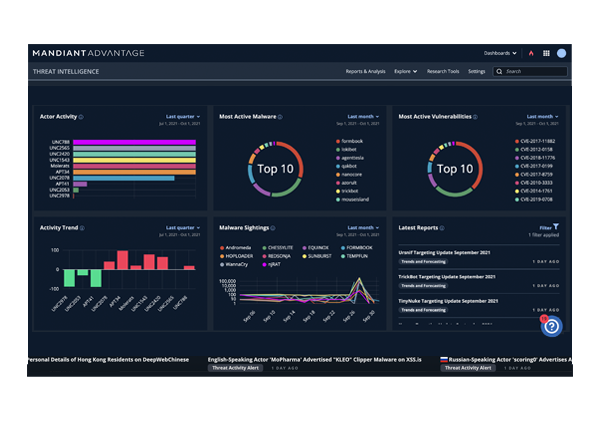600x421 pixels.
Task: Select the Molerats label in Actor Activity
Action: [x=60, y=166]
